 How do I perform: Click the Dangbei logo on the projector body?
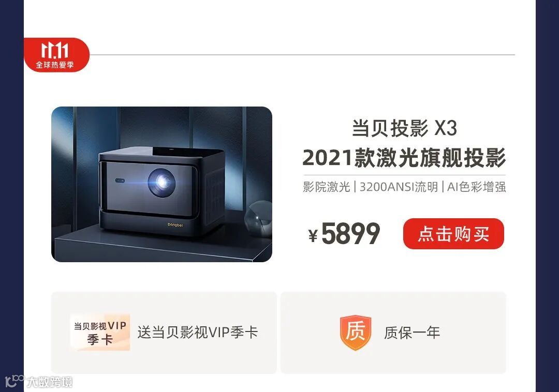175,224
